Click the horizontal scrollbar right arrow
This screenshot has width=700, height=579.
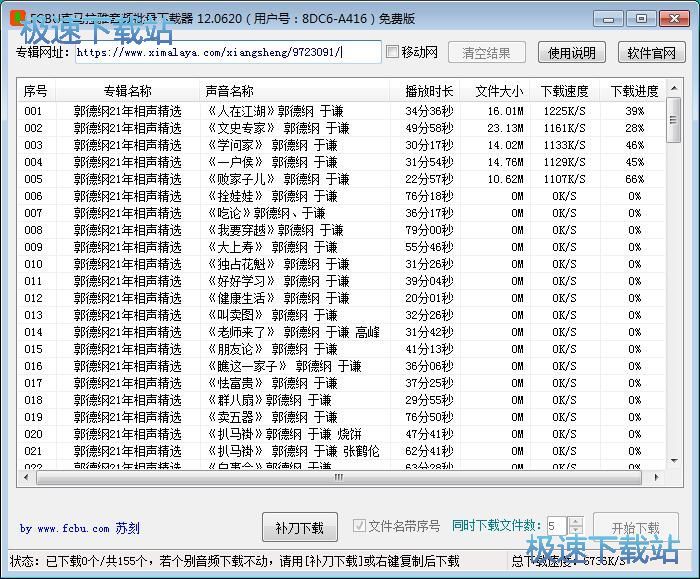656,477
